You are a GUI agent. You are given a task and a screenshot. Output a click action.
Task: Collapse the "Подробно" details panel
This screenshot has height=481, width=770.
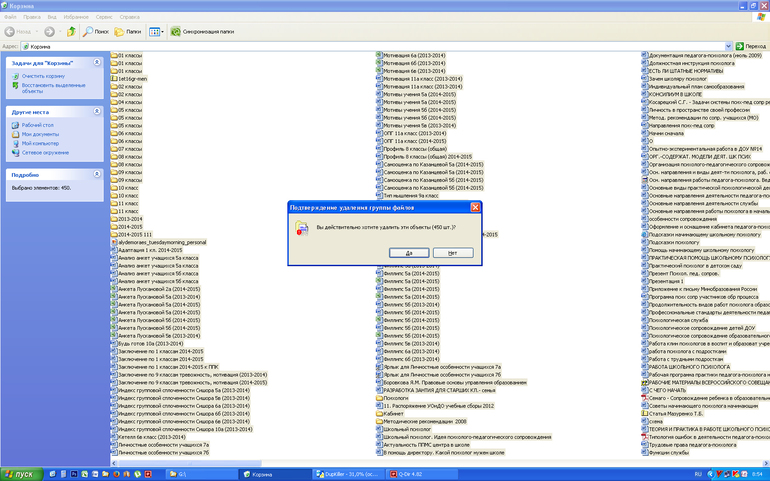98,173
